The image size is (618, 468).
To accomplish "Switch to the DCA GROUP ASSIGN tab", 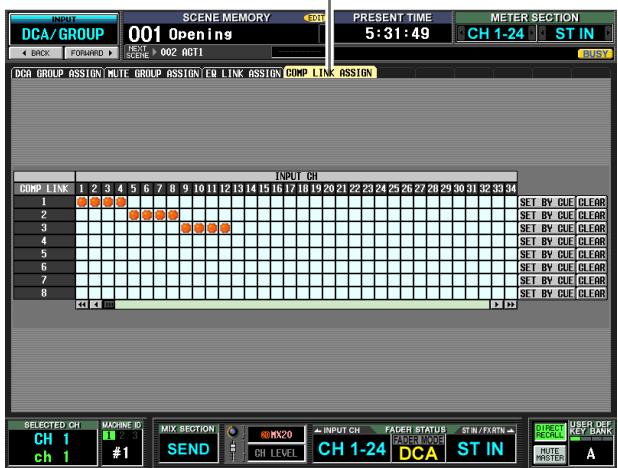I will click(x=58, y=73).
